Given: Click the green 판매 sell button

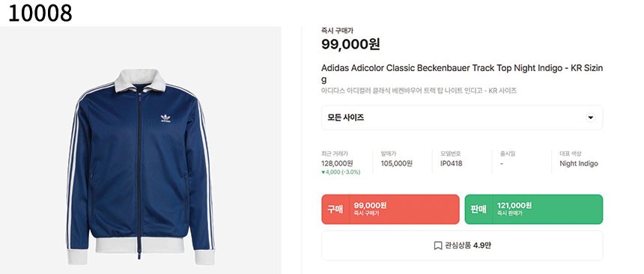Looking at the screenshot, I should (x=533, y=209).
